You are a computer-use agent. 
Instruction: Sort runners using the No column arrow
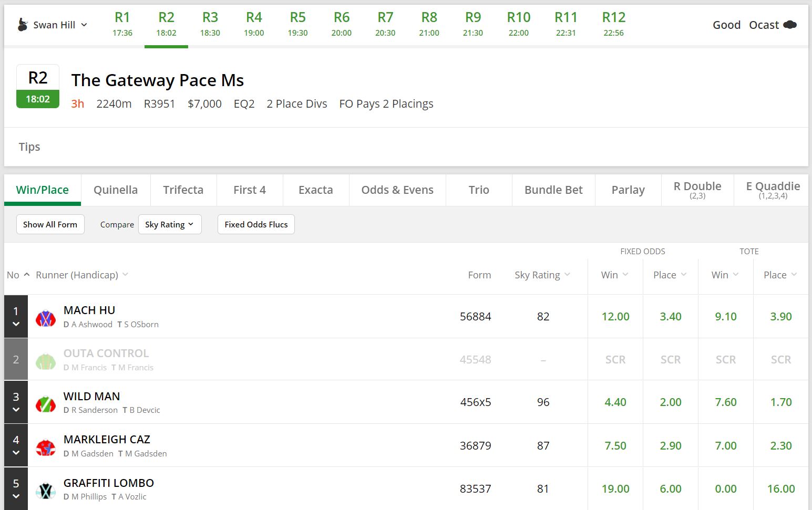click(x=26, y=275)
